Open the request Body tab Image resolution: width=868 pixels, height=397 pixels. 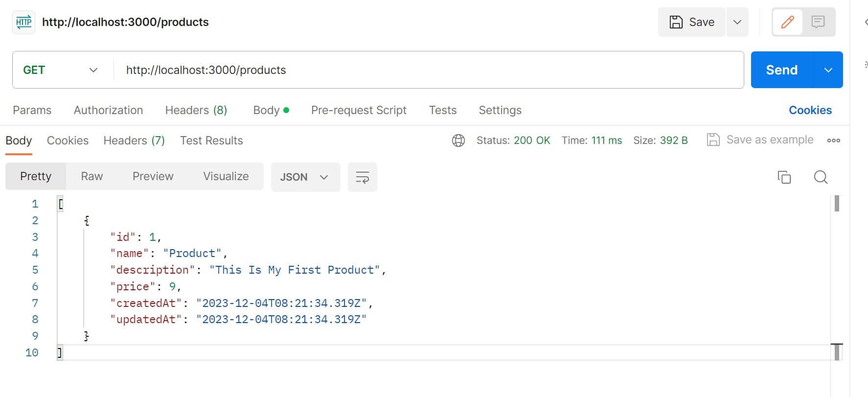(271, 110)
